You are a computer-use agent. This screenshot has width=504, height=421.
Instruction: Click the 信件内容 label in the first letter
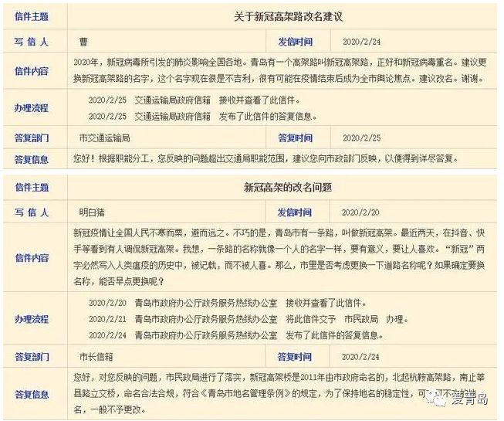click(x=32, y=71)
